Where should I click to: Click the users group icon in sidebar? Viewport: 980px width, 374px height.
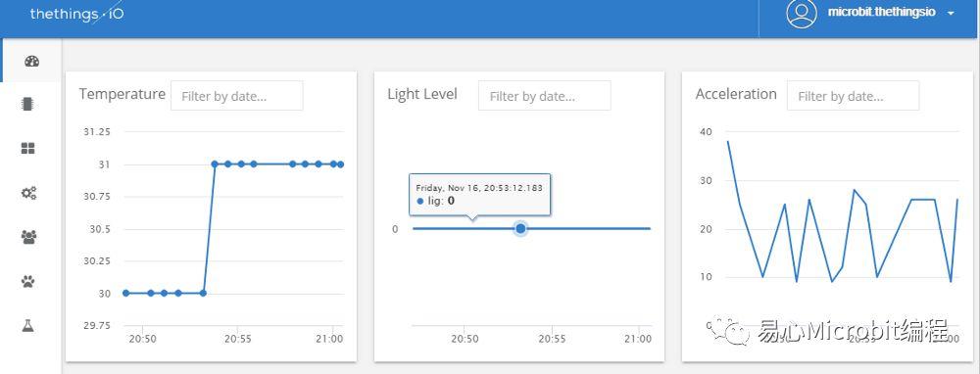28,237
